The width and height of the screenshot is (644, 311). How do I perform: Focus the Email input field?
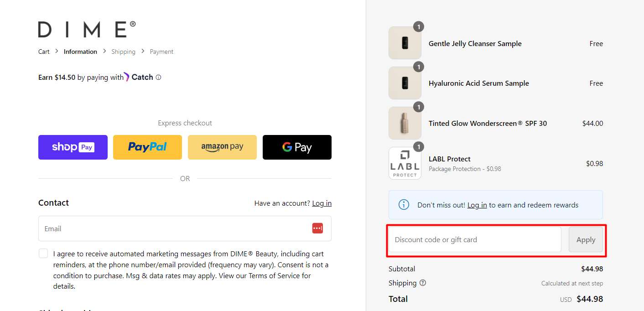pos(185,228)
